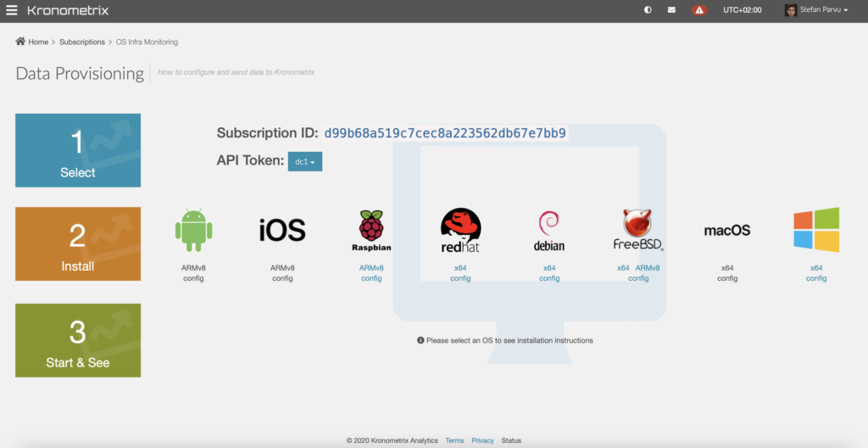Click the Kronometrix logo text
The image size is (868, 448).
coord(68,10)
